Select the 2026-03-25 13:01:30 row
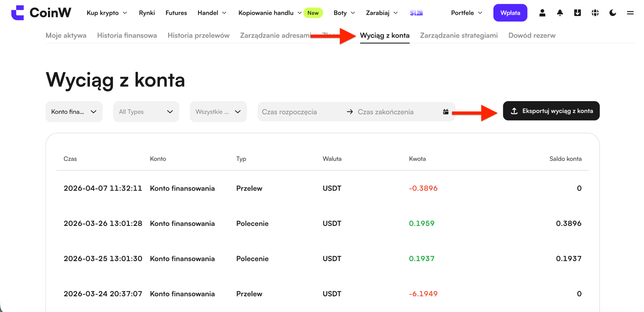644x312 pixels. tap(323, 259)
